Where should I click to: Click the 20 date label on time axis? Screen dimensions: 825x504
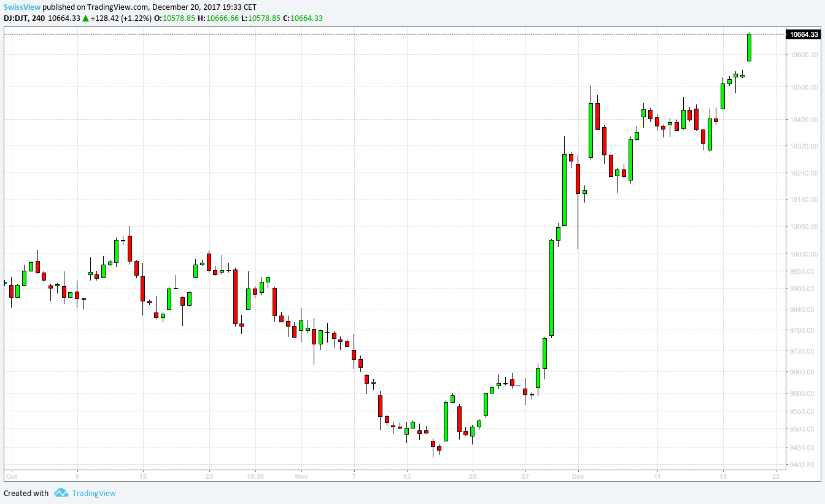pyautogui.click(x=473, y=476)
